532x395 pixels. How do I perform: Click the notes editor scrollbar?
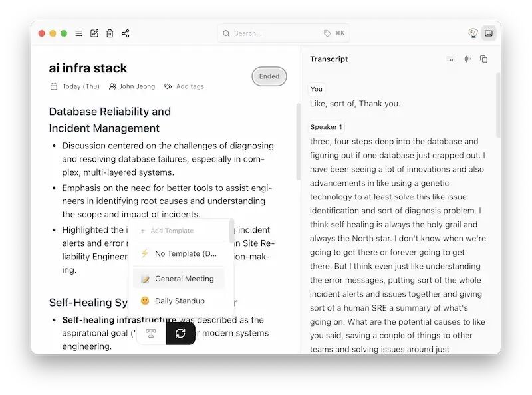(x=298, y=142)
